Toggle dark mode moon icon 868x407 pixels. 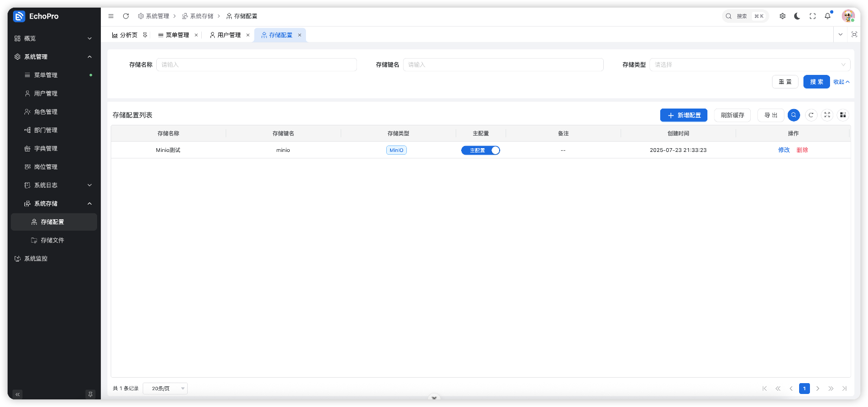[797, 16]
